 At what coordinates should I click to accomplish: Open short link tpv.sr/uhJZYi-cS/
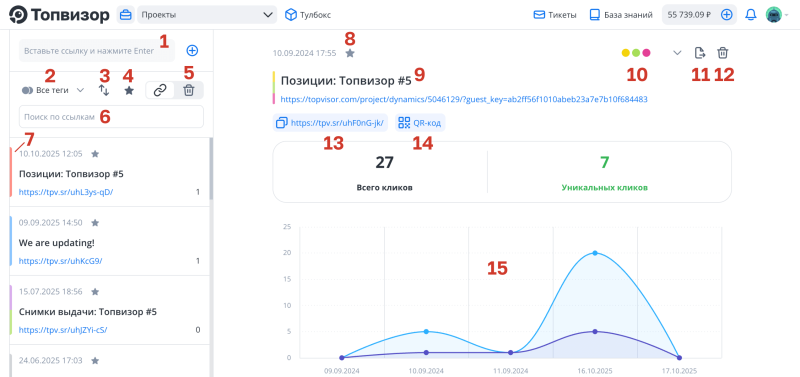click(63, 330)
